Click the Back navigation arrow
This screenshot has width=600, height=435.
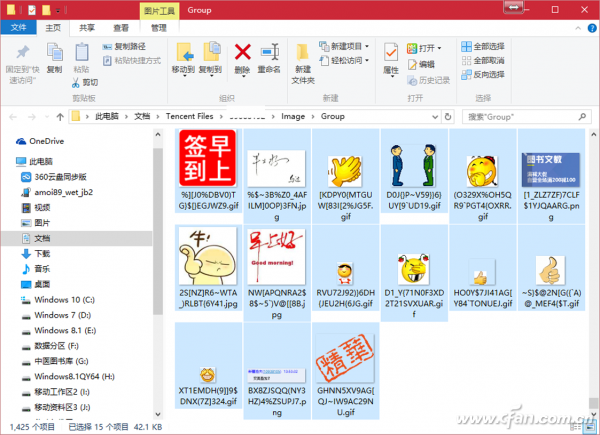(x=13, y=117)
